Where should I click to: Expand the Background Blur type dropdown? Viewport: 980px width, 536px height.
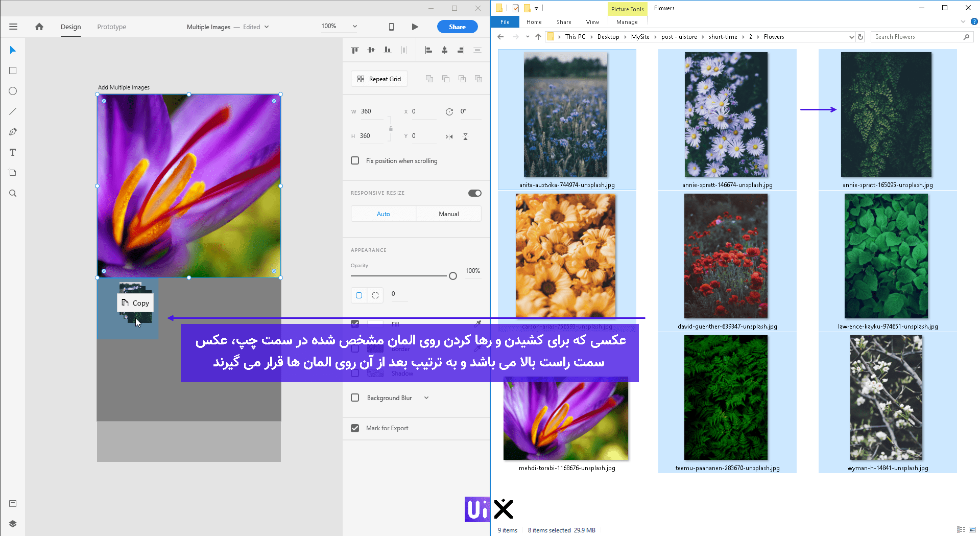coord(426,398)
